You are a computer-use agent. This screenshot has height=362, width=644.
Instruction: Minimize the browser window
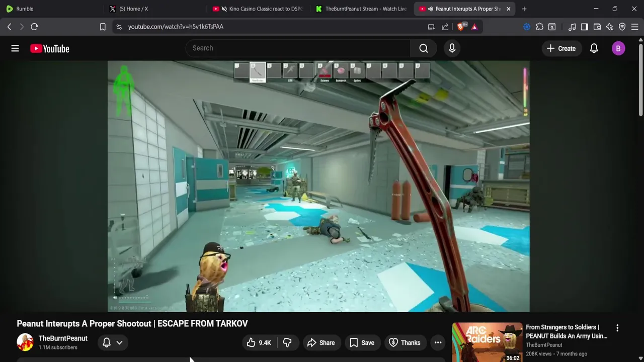[596, 9]
